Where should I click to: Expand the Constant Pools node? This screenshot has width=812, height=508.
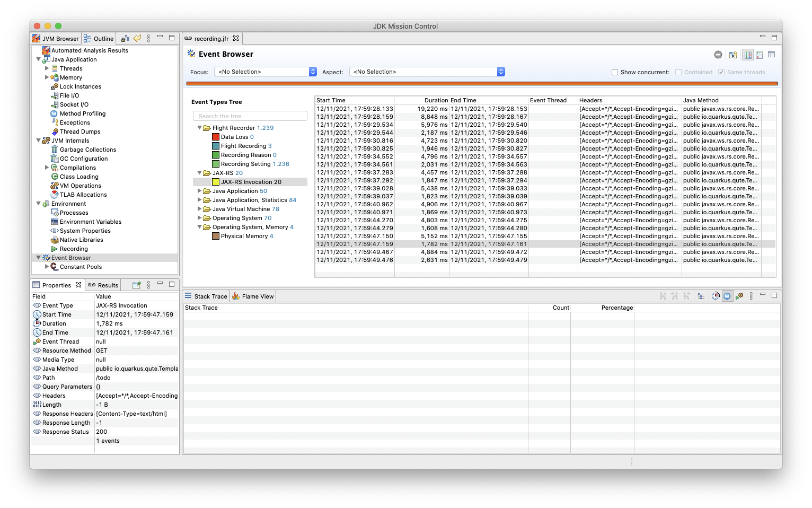[x=47, y=267]
